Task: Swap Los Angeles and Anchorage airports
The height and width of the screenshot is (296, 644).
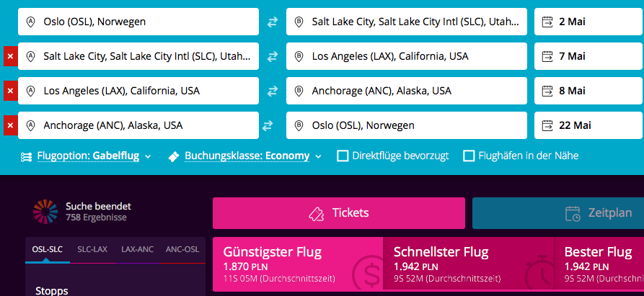Action: click(273, 91)
